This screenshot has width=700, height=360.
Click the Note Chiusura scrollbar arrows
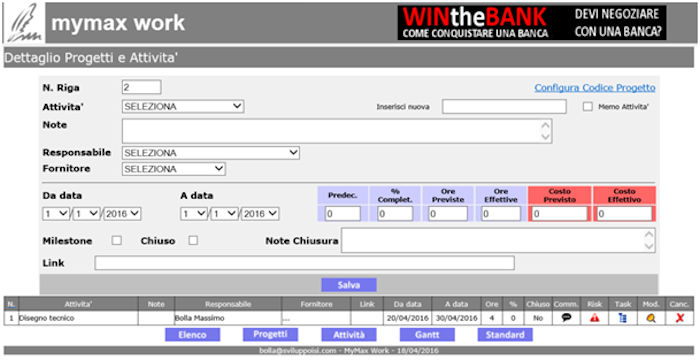(x=649, y=240)
